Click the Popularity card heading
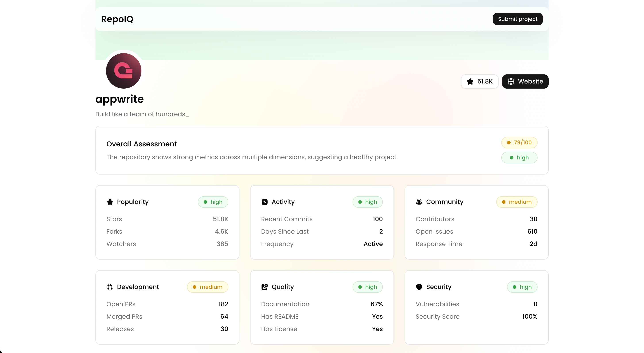Image resolution: width=644 pixels, height=353 pixels. tap(133, 202)
